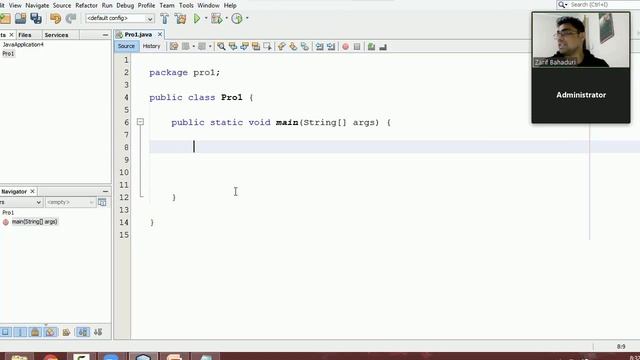
Task: Open the View menu
Action: click(x=15, y=5)
